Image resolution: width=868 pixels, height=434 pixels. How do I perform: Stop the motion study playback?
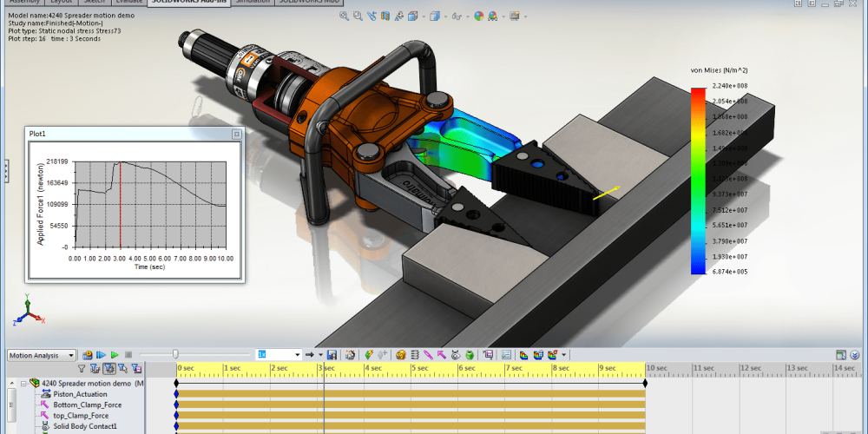128,355
